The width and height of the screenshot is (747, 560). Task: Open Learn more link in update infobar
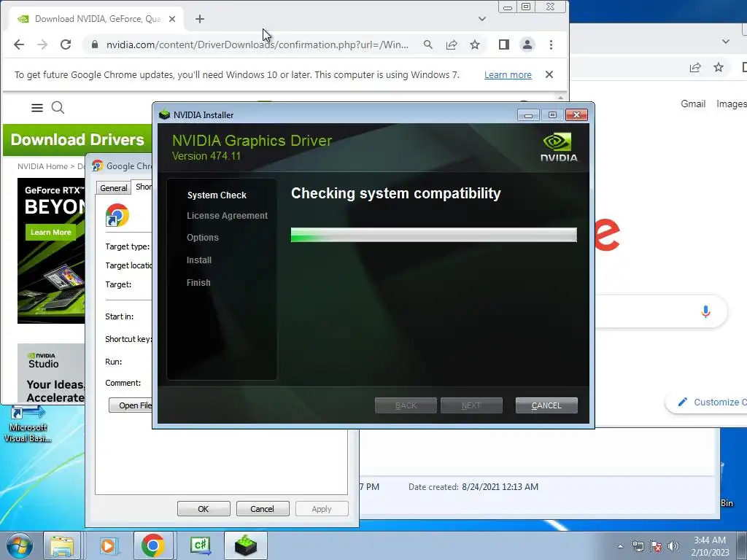click(x=508, y=75)
